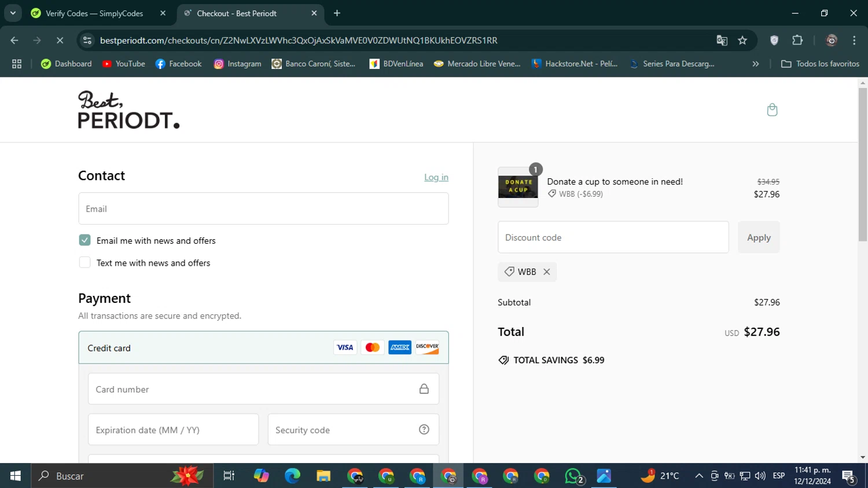Click the address bar URL
868x488 pixels.
[x=299, y=41]
